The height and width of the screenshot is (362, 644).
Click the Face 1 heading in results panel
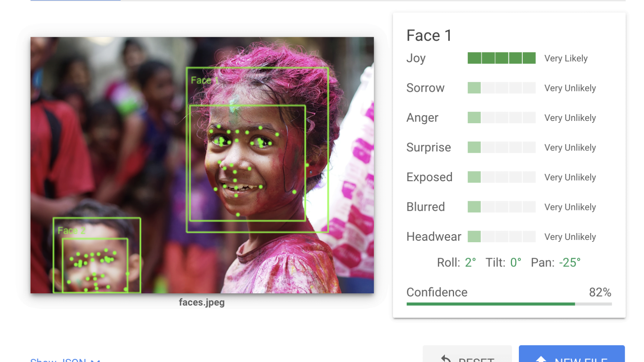[428, 35]
